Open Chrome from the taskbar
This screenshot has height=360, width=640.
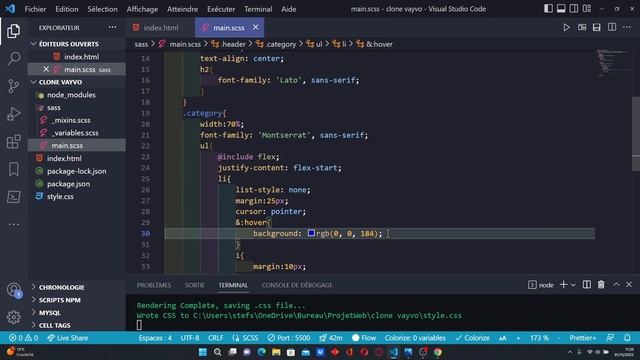coord(438,352)
